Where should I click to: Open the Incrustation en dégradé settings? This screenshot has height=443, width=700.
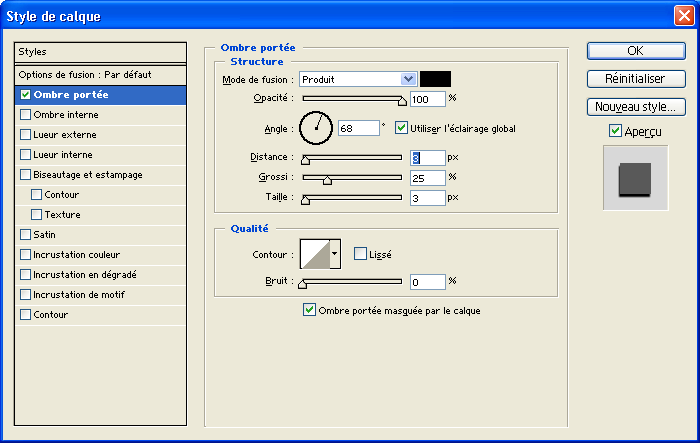tap(84, 275)
